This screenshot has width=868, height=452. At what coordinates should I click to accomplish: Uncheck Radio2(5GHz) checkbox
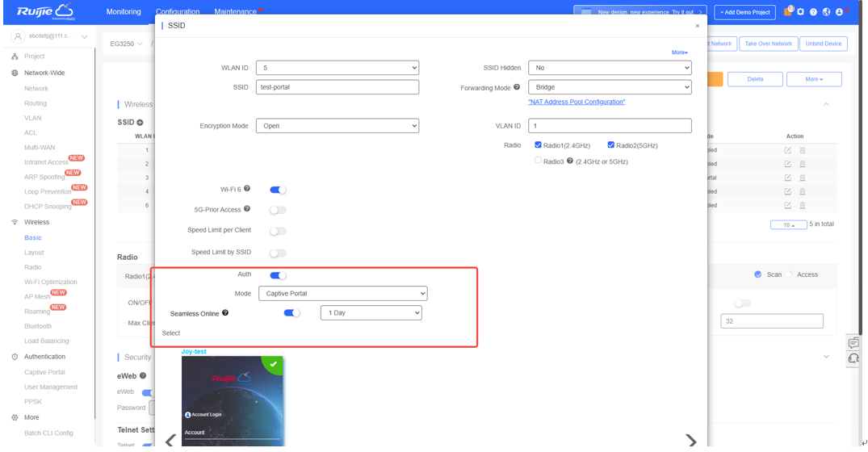(x=610, y=145)
